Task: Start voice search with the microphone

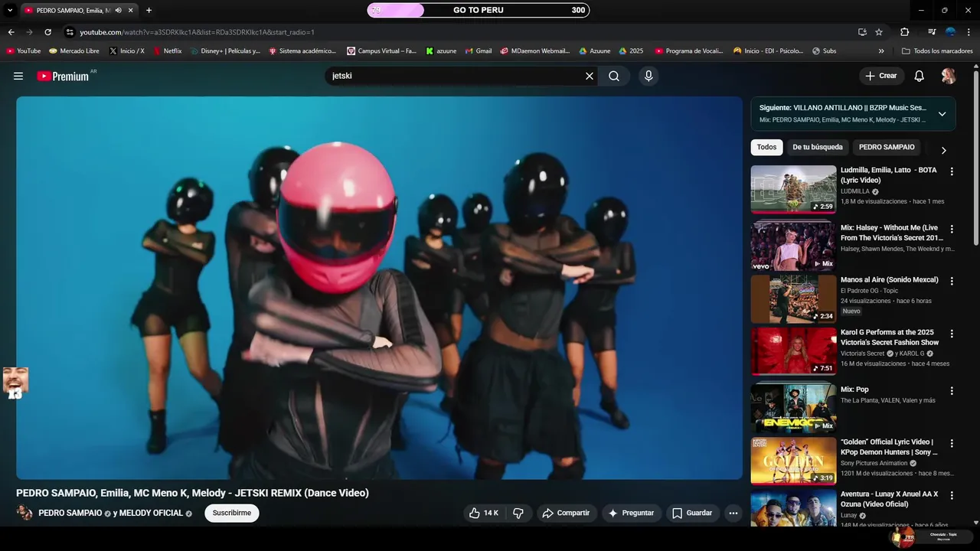Action: tap(648, 76)
